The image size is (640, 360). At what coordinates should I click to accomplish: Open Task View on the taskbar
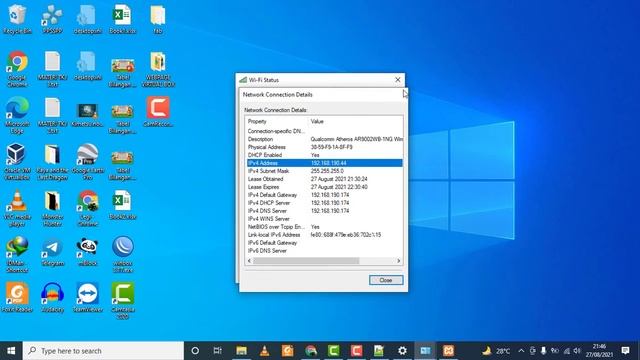pos(218,351)
